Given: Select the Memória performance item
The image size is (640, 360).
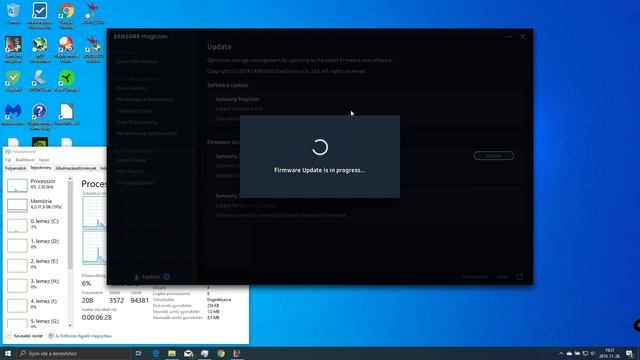Looking at the screenshot, I should (35, 204).
